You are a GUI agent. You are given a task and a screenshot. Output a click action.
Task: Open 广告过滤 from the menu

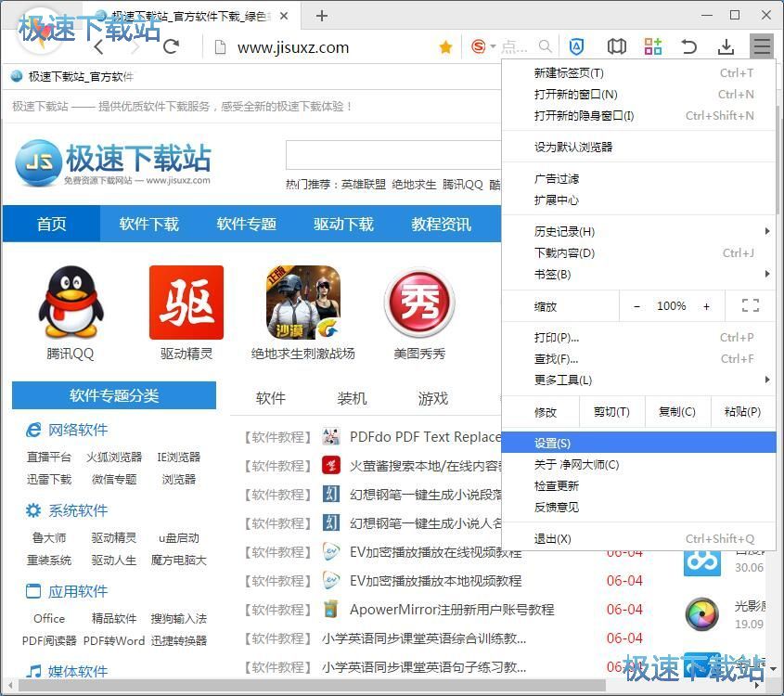[x=639, y=178]
